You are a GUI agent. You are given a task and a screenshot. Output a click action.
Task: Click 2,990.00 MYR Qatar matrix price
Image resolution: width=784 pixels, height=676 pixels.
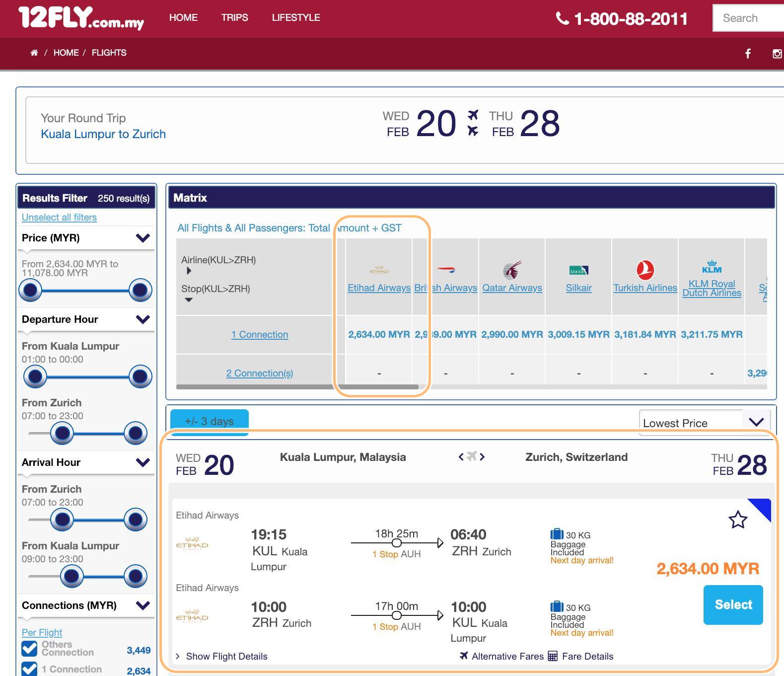click(x=512, y=334)
